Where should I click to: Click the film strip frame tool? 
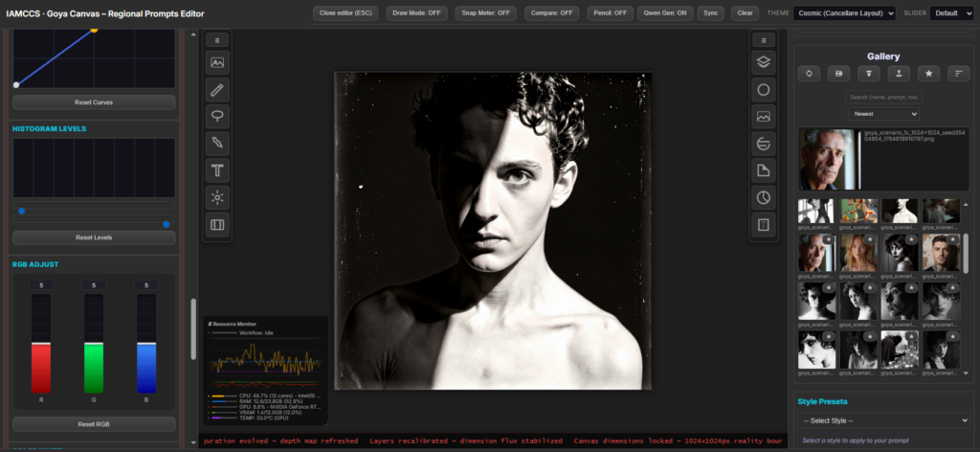217,224
